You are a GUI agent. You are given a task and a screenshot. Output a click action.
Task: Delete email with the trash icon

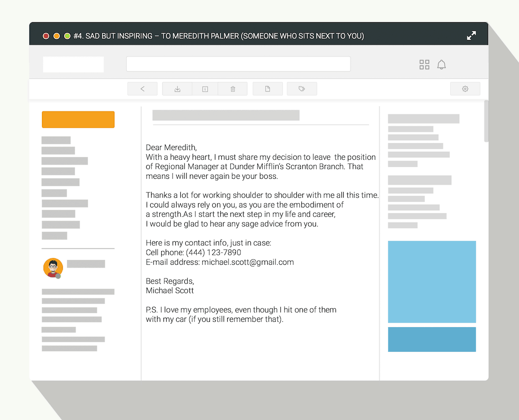point(233,89)
